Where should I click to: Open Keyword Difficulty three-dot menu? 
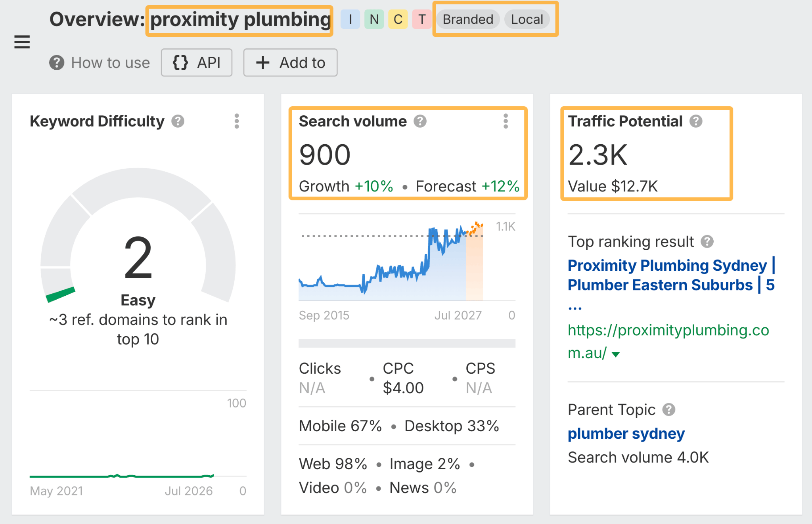237,121
